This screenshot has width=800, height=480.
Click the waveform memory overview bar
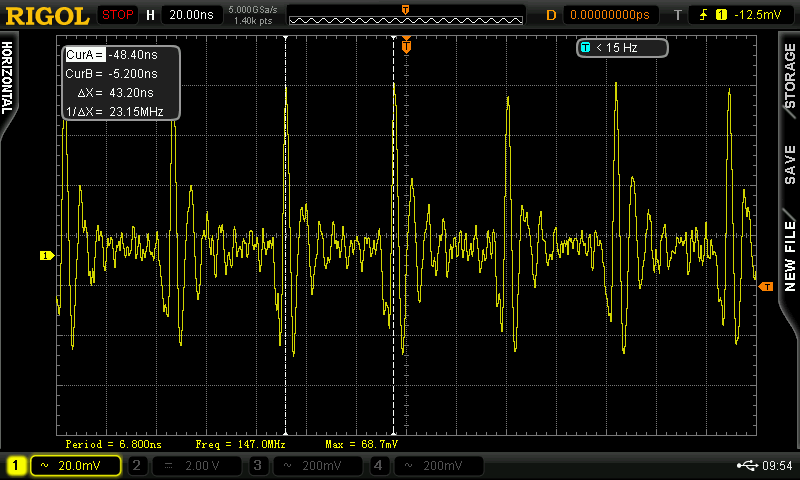406,20
